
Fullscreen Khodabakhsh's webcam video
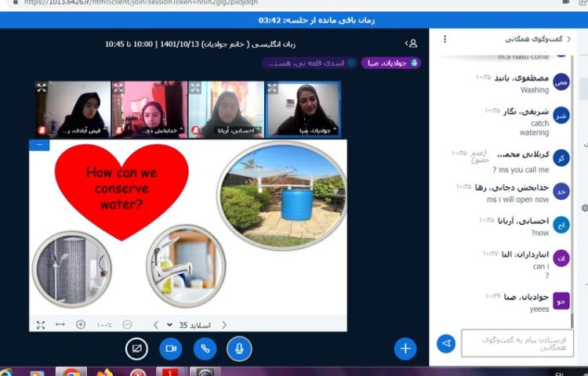point(118,89)
